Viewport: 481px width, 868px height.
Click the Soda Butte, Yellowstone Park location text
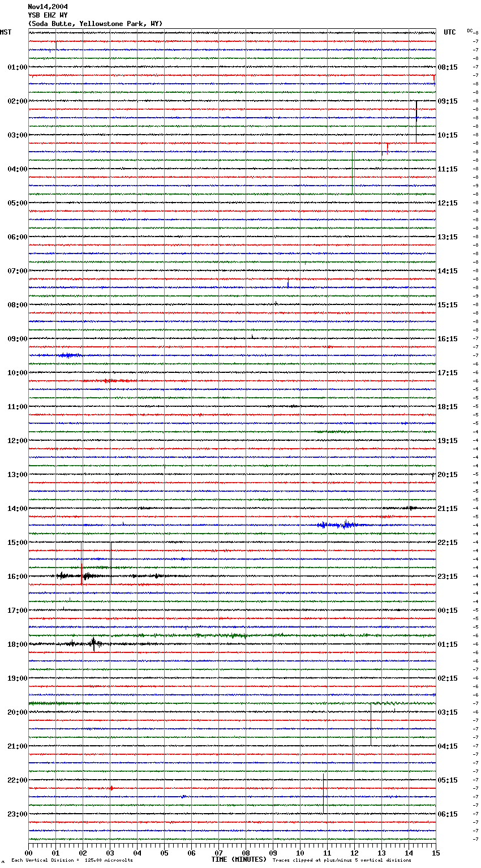(x=95, y=24)
